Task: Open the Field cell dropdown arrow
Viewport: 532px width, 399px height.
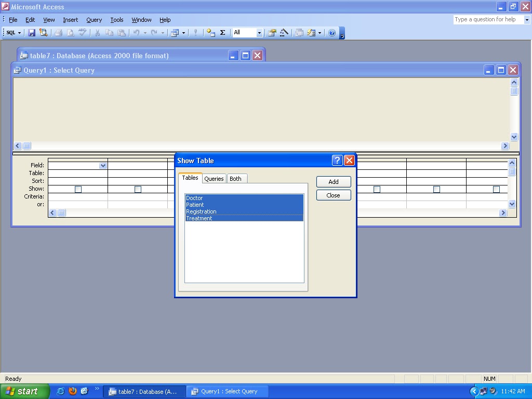Action: click(103, 166)
